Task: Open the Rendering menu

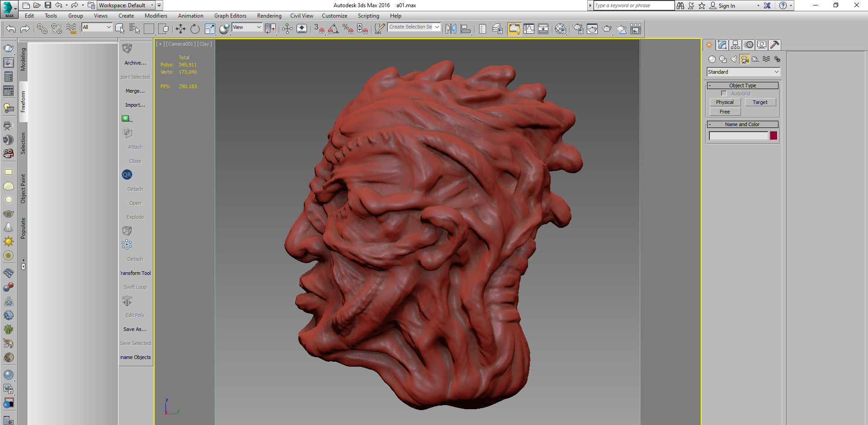Action: pyautogui.click(x=269, y=16)
